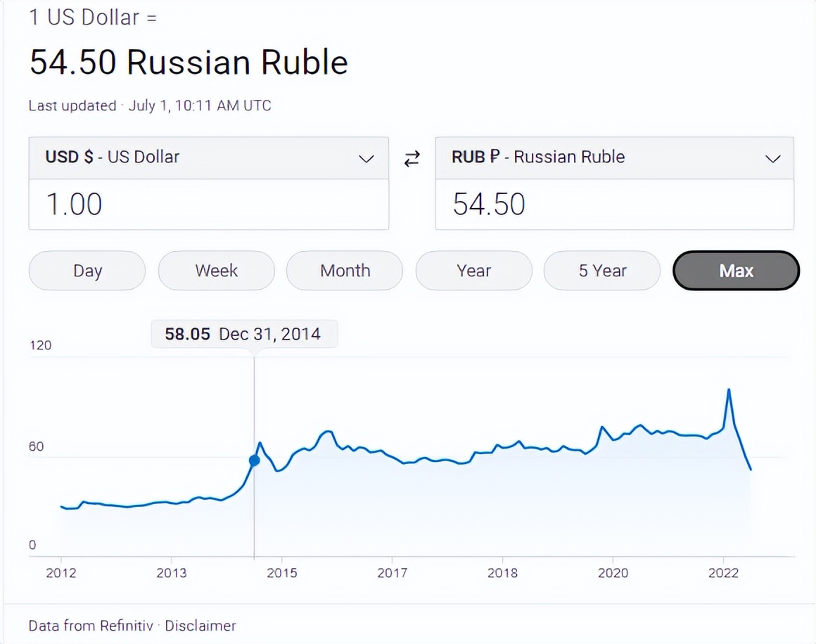Expand the RUB currency dropdown chevron
Screen dimensions: 816x644
pyautogui.click(x=772, y=159)
